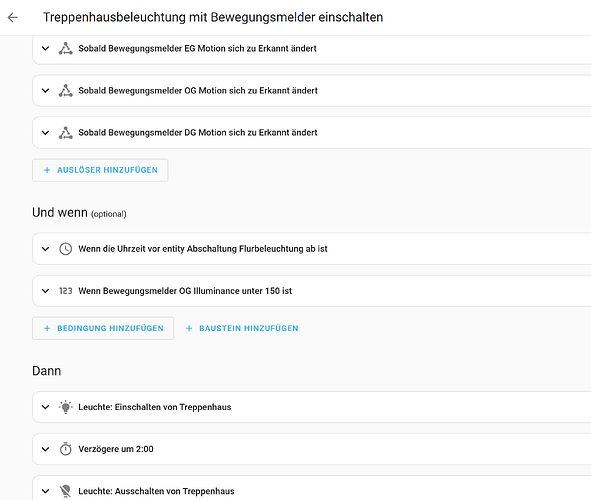This screenshot has width=591, height=500.
Task: Go back using the arrow in header
Action: pyautogui.click(x=13, y=17)
